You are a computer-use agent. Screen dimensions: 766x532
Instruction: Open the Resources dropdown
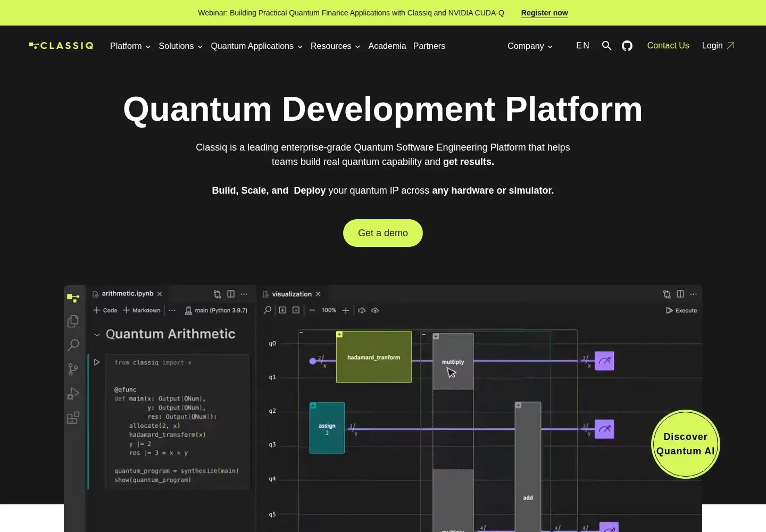coord(336,46)
